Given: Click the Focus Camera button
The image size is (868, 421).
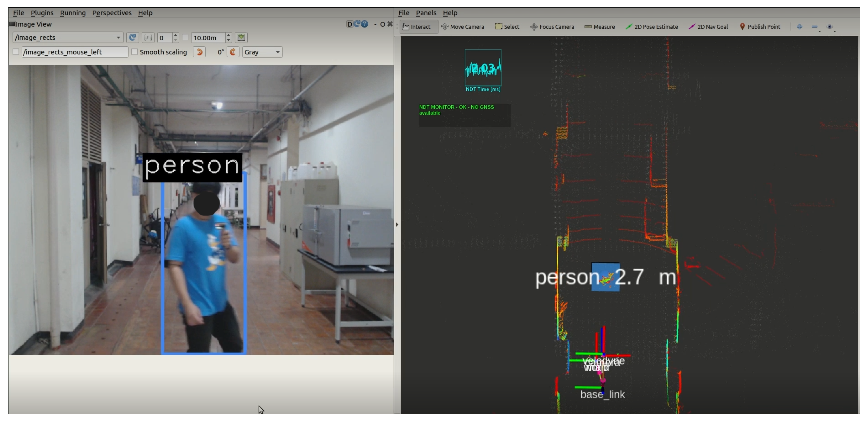Looking at the screenshot, I should pos(552,27).
